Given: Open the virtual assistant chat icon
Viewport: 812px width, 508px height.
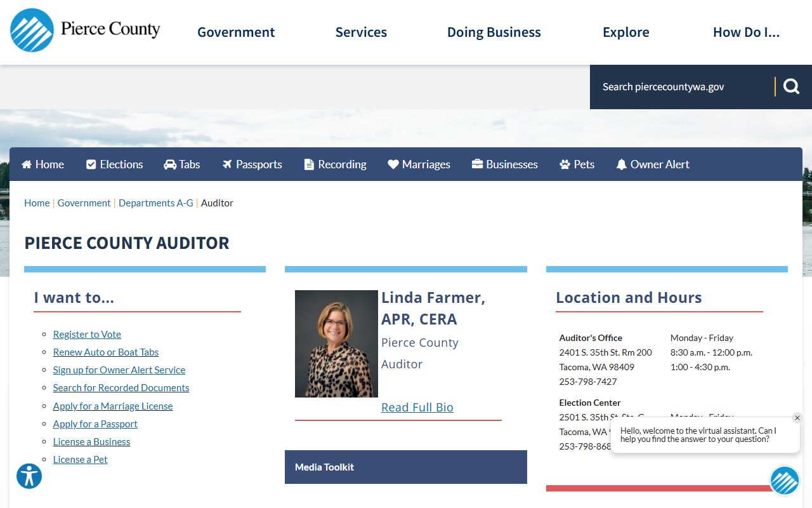Looking at the screenshot, I should pos(785,481).
